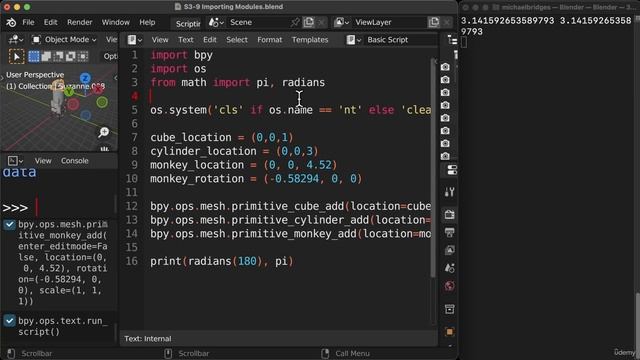Open the outliner editor type icon

(x=452, y=40)
